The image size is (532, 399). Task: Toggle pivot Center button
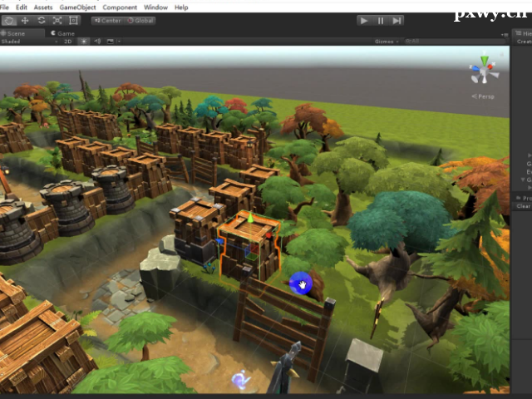(107, 20)
